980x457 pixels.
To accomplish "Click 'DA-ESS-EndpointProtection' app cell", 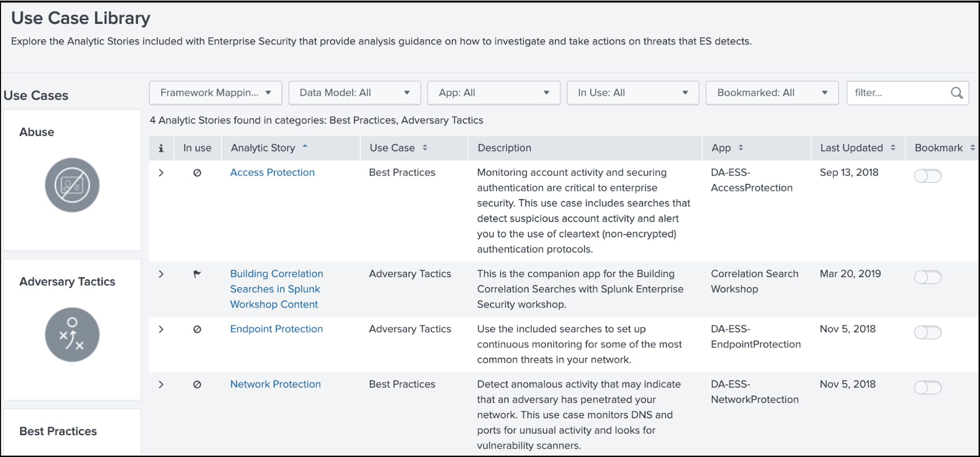I will pos(756,336).
